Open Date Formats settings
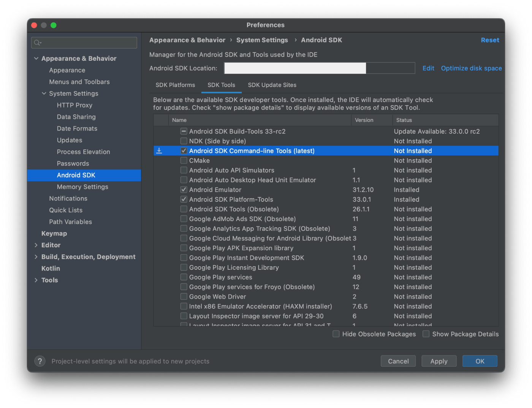Image resolution: width=532 pixels, height=408 pixels. point(77,128)
